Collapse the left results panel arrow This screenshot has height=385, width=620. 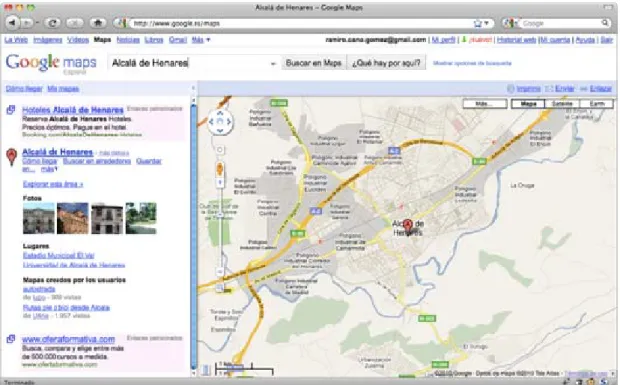(x=193, y=88)
